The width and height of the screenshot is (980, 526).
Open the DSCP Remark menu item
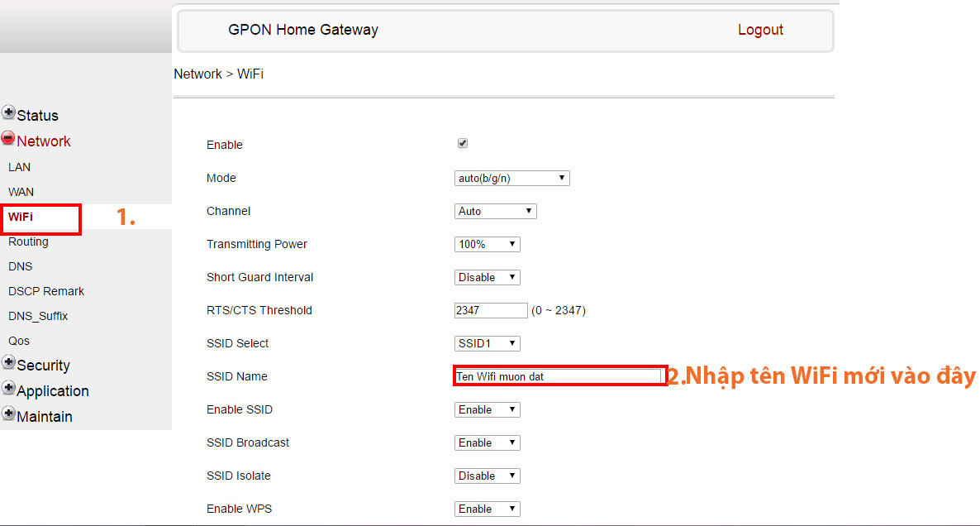[x=46, y=291]
